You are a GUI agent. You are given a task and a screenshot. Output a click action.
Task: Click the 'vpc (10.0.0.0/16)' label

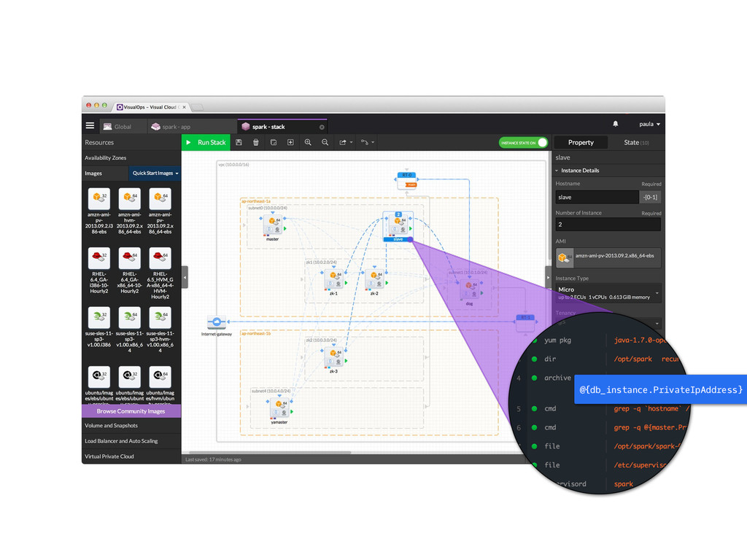coord(233,165)
